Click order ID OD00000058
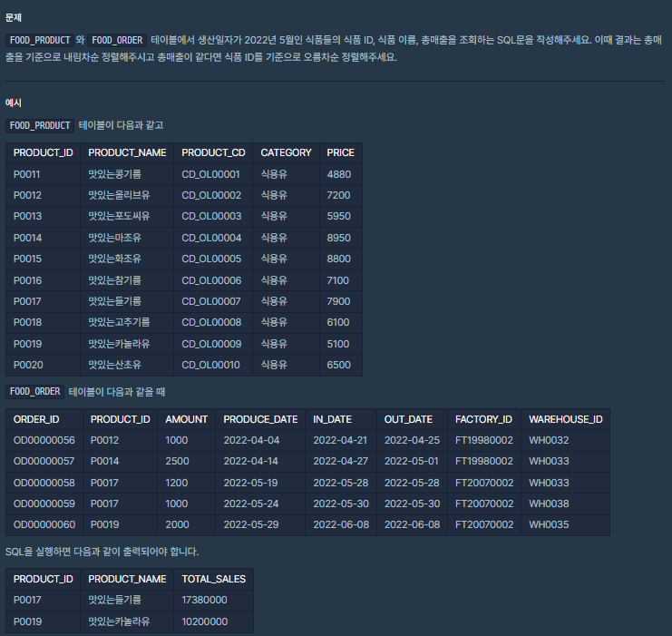Screen dimensions: 672x636 (x=44, y=483)
